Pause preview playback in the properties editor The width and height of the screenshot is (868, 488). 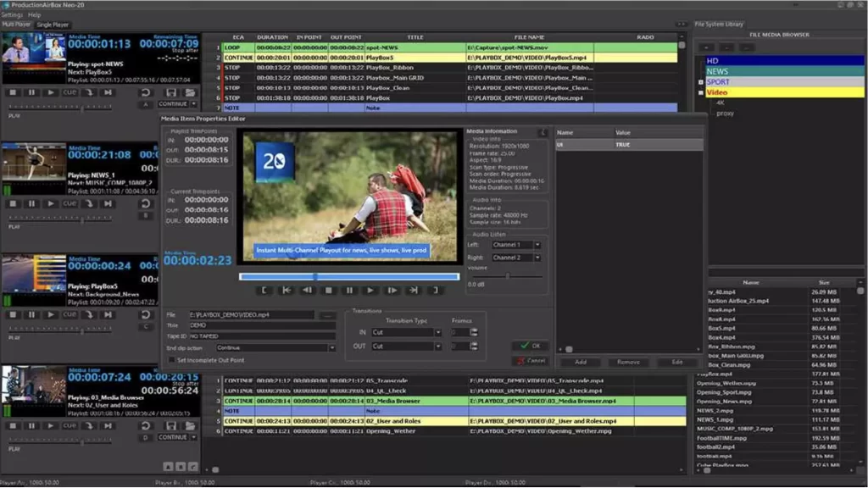pos(348,290)
